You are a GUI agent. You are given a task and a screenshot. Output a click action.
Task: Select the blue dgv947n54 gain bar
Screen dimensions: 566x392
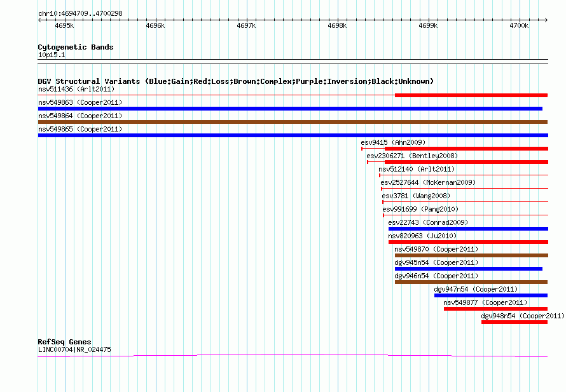[491, 295]
